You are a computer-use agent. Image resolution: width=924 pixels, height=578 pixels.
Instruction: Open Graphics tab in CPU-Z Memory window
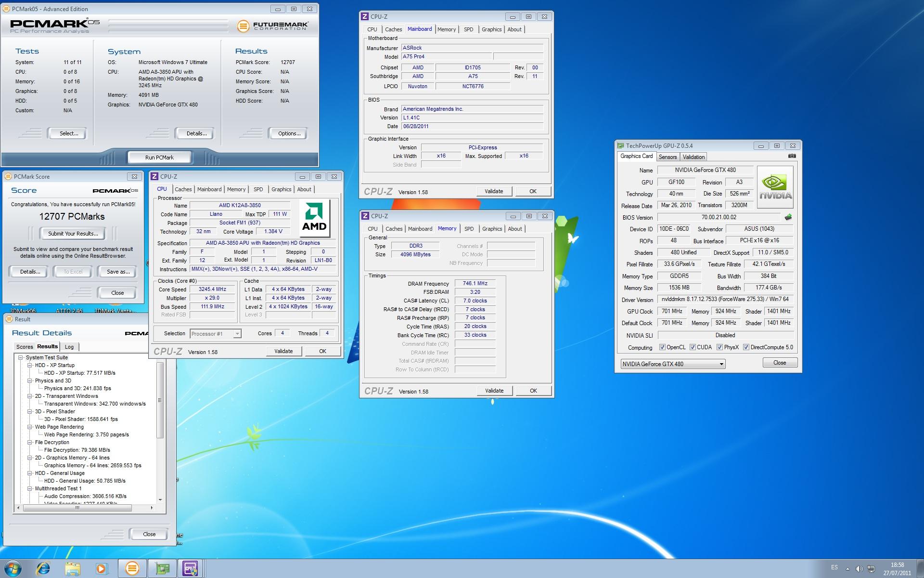click(492, 229)
